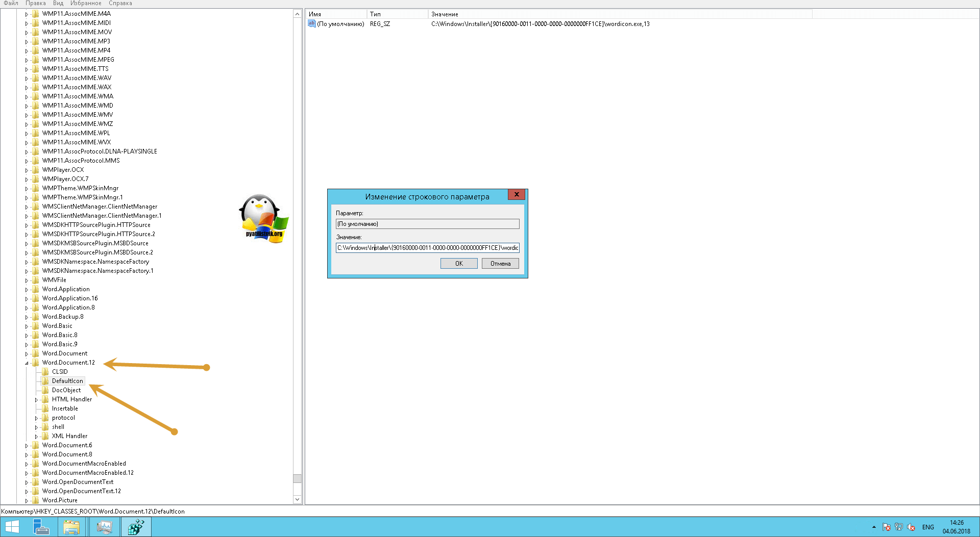
Task: Click the tree pane scrollbar thumb
Action: [x=297, y=478]
